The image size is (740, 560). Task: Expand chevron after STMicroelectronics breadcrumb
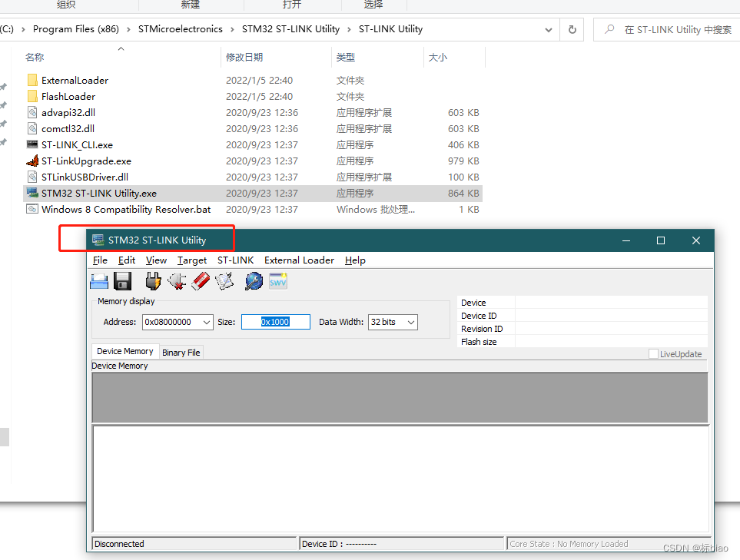232,29
